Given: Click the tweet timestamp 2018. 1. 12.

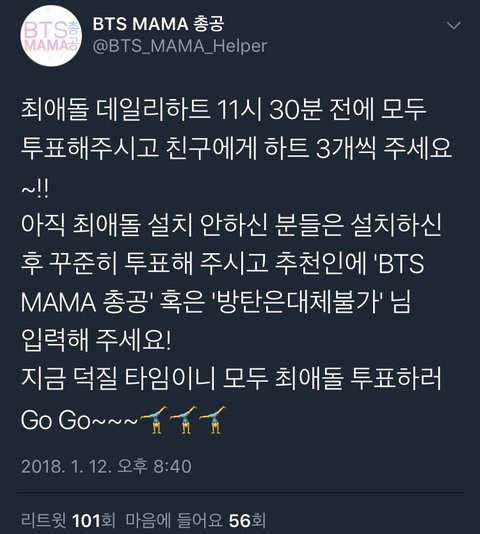Looking at the screenshot, I should point(106,466).
